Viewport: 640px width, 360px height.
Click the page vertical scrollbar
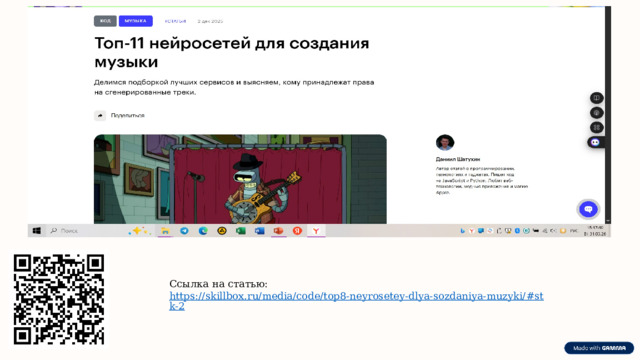tap(608, 114)
